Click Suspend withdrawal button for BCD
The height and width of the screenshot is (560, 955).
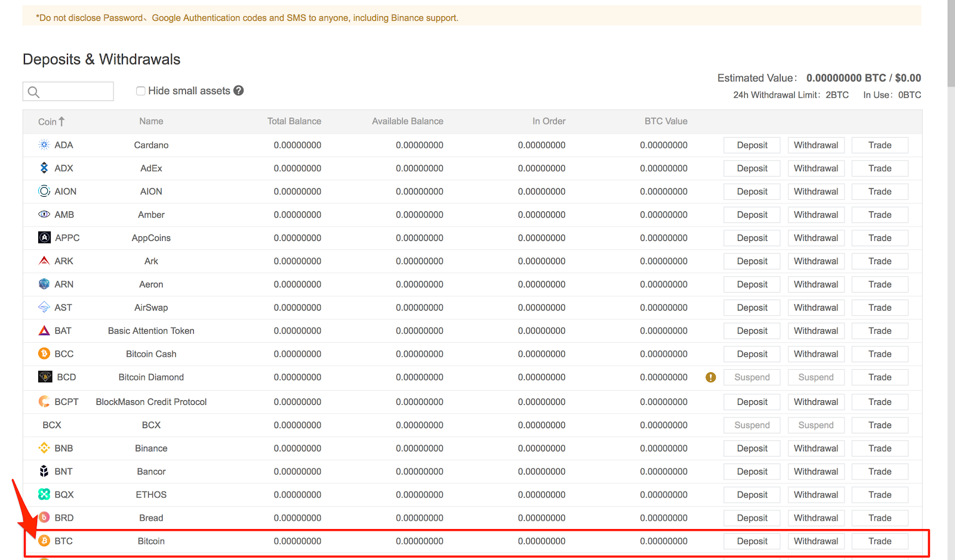(x=816, y=378)
